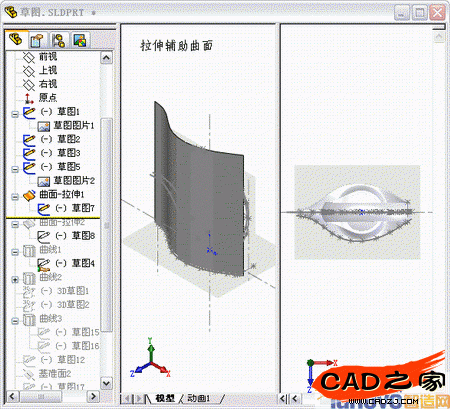The image size is (450, 409).
Task: Open the colorful DisplayManager tab icon
Action: [x=80, y=41]
